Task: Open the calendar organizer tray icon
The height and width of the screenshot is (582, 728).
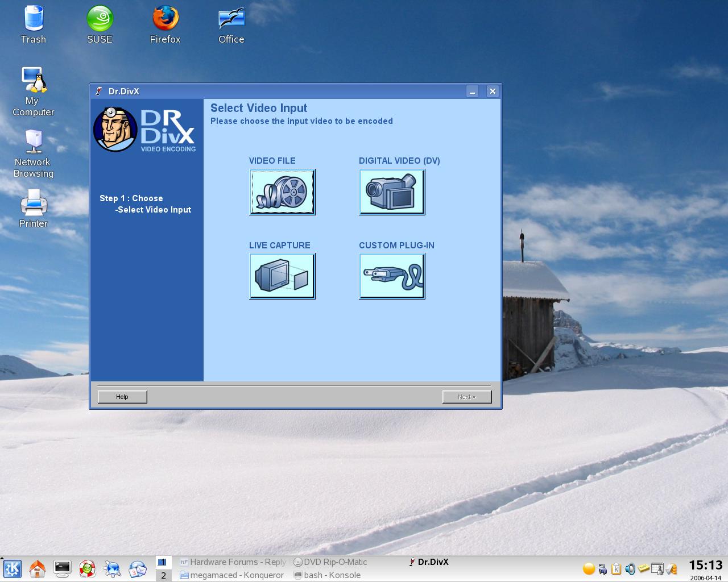Action: point(657,569)
